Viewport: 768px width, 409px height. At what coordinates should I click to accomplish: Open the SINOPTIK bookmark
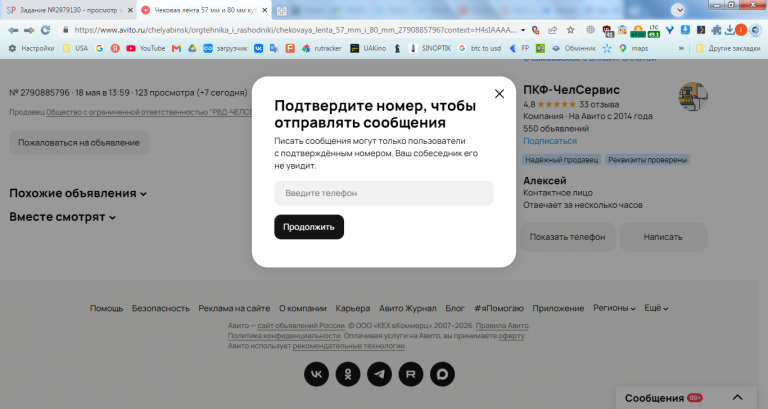[x=430, y=48]
